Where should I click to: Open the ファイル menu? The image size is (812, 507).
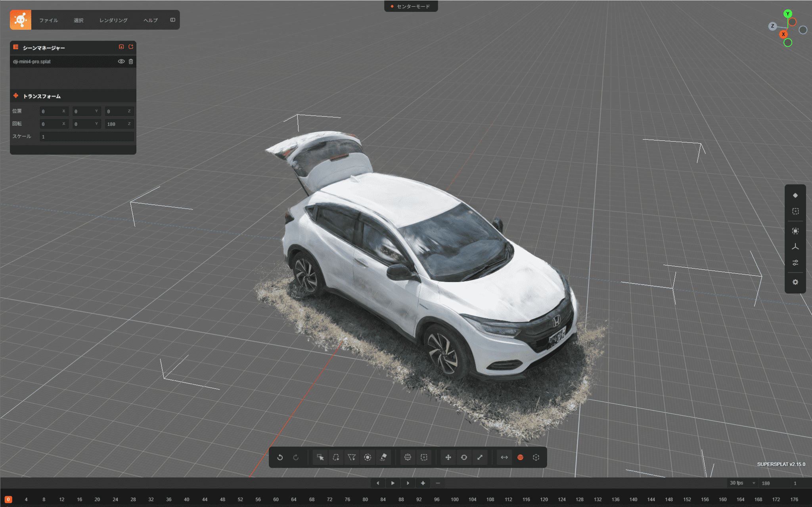tap(48, 20)
